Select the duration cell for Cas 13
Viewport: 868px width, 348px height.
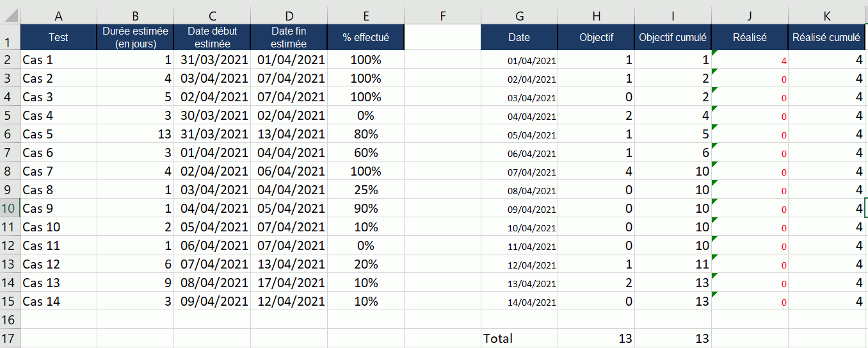pyautogui.click(x=135, y=283)
